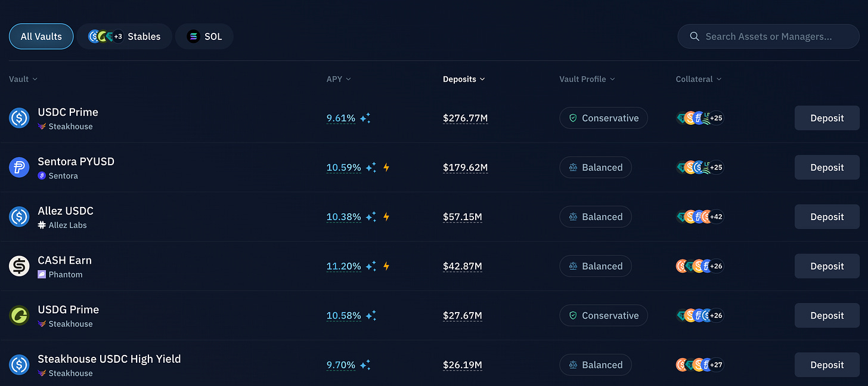Click the Balanced badge in CASH Earn row
The width and height of the screenshot is (868, 386).
click(x=595, y=266)
